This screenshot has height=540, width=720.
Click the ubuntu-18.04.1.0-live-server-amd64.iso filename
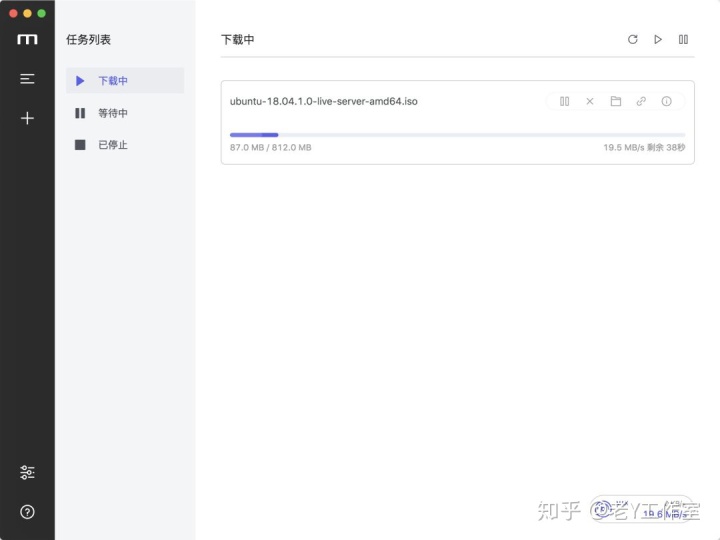324,101
